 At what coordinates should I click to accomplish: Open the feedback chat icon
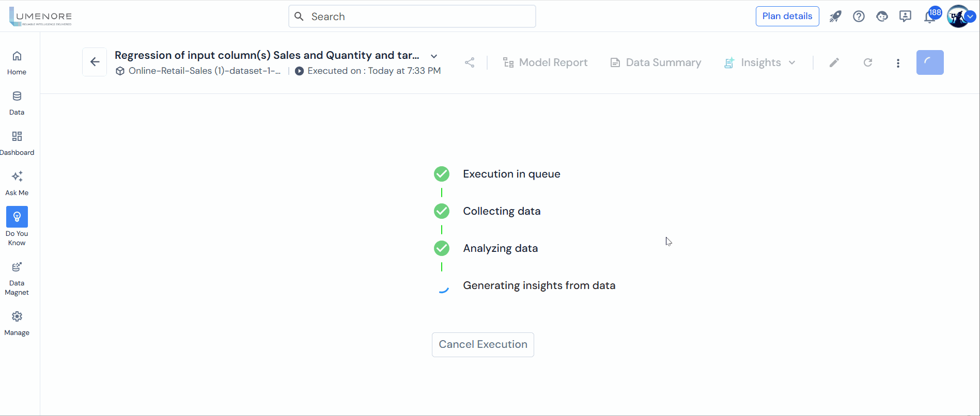pyautogui.click(x=905, y=17)
